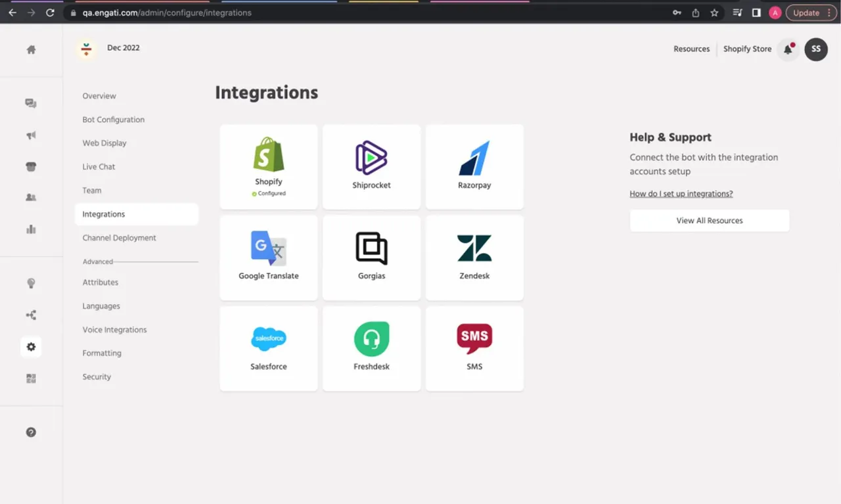Screen dimensions: 841x504
Task: Select the Shiprocket integration
Action: point(371,166)
